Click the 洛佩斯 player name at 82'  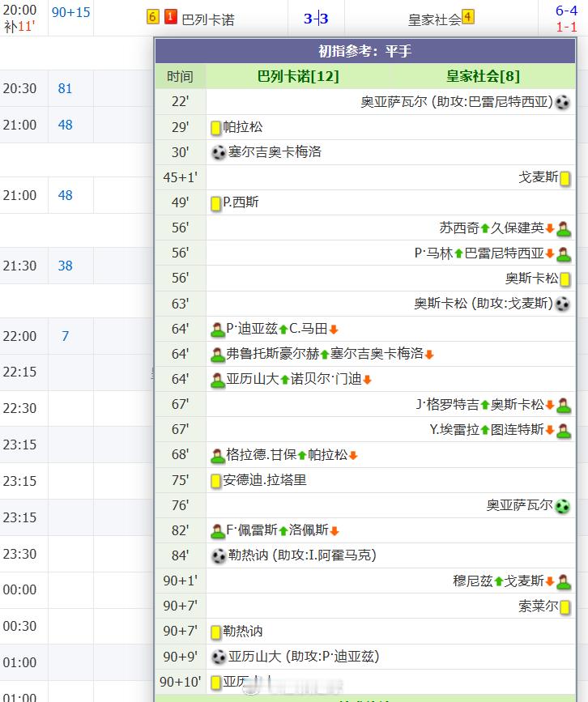pos(309,530)
